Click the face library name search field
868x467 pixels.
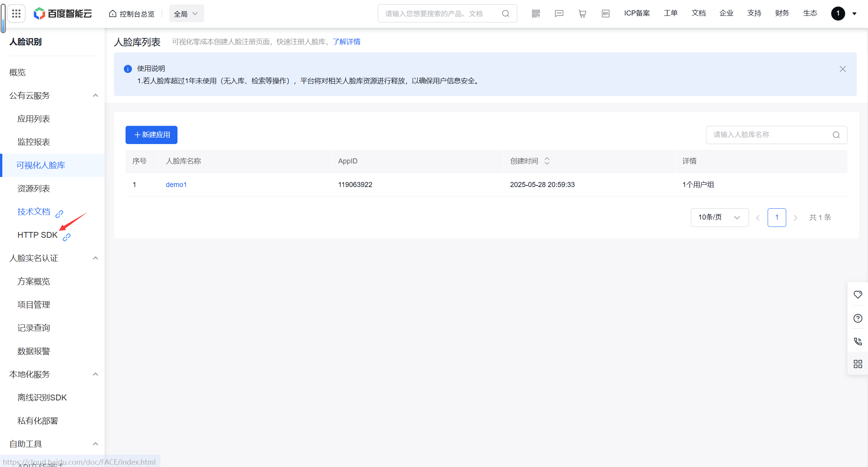(x=769, y=135)
